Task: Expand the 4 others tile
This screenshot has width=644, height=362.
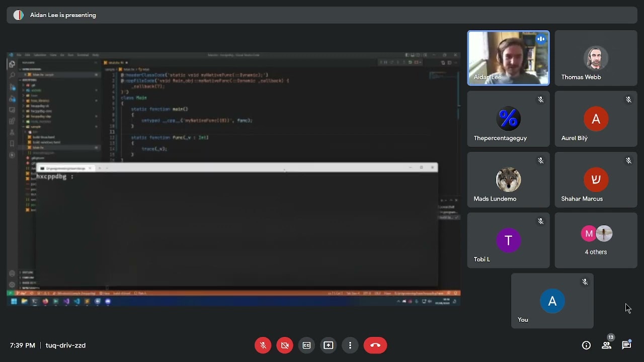Action: [x=596, y=240]
